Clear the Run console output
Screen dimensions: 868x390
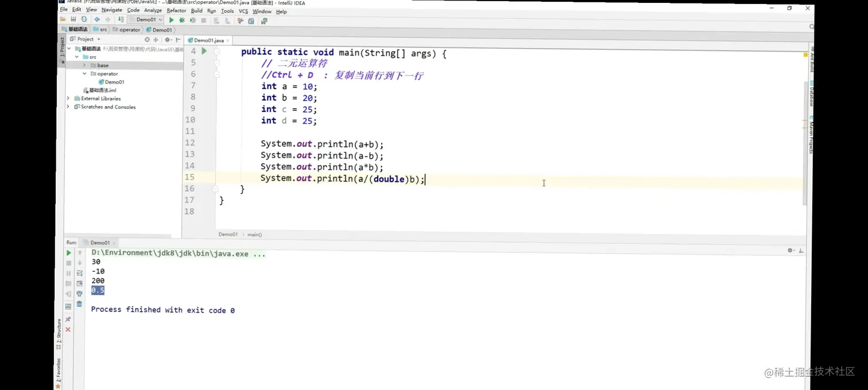(79, 304)
